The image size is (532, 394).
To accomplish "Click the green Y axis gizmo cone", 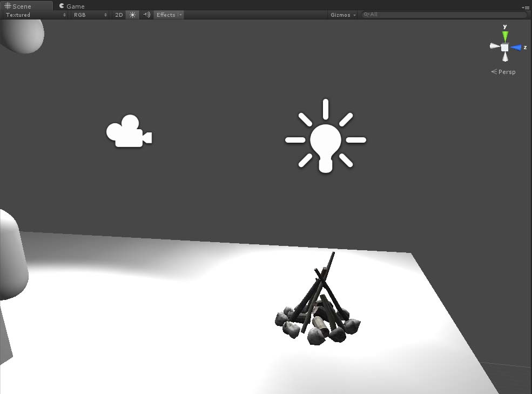I will 505,36.
